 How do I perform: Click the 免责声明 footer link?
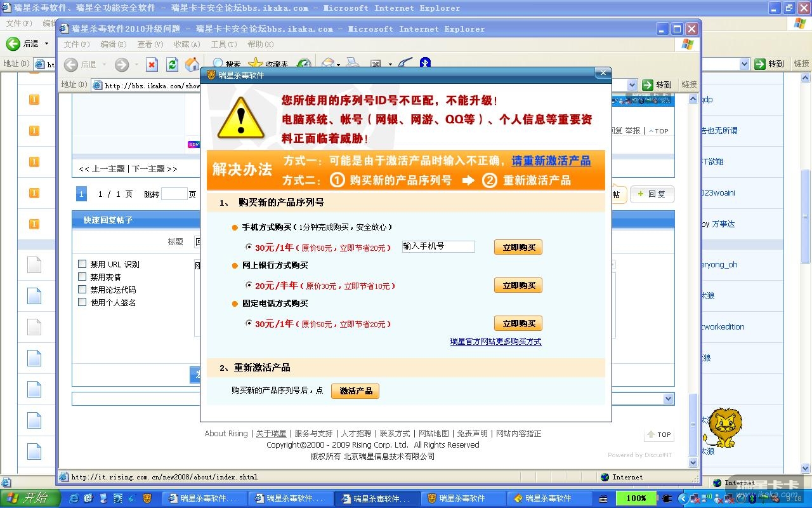pos(473,434)
